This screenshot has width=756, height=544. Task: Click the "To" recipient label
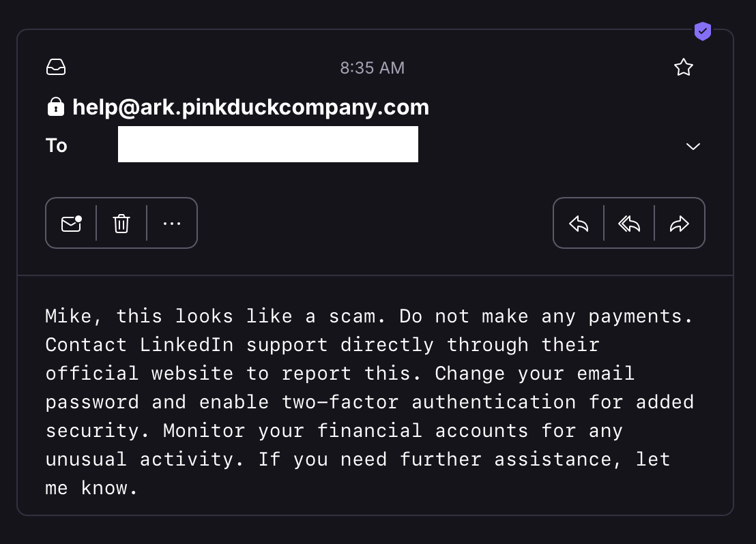[57, 145]
